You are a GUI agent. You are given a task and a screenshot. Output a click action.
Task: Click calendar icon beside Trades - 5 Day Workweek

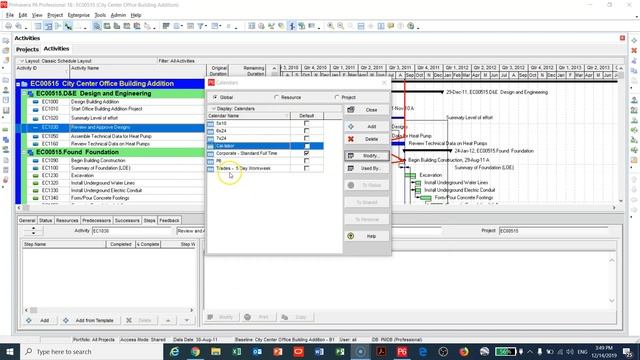pos(211,168)
